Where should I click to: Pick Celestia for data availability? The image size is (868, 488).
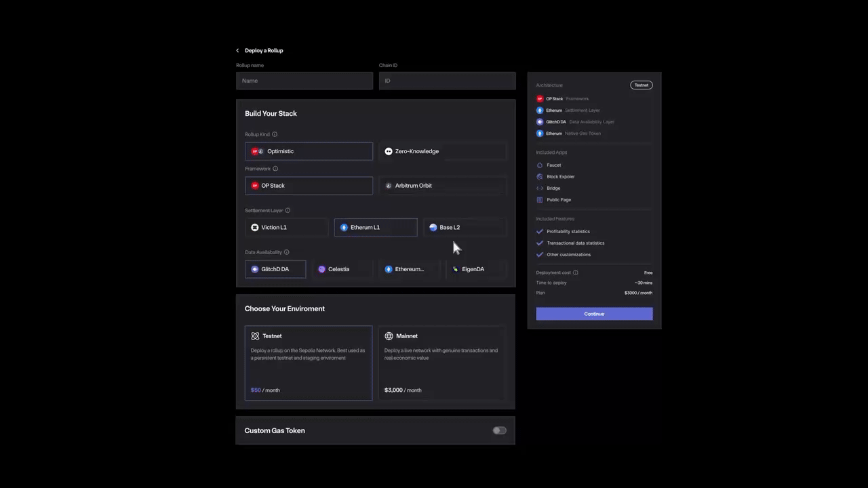pyautogui.click(x=342, y=269)
